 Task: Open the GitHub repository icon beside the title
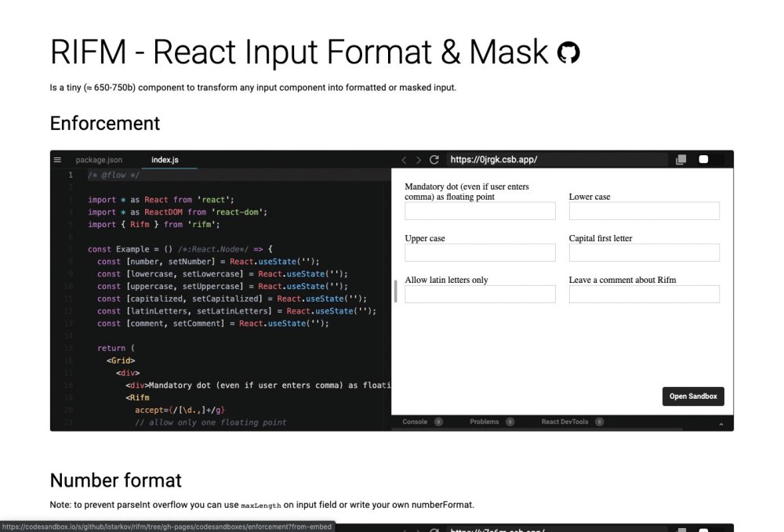[568, 52]
